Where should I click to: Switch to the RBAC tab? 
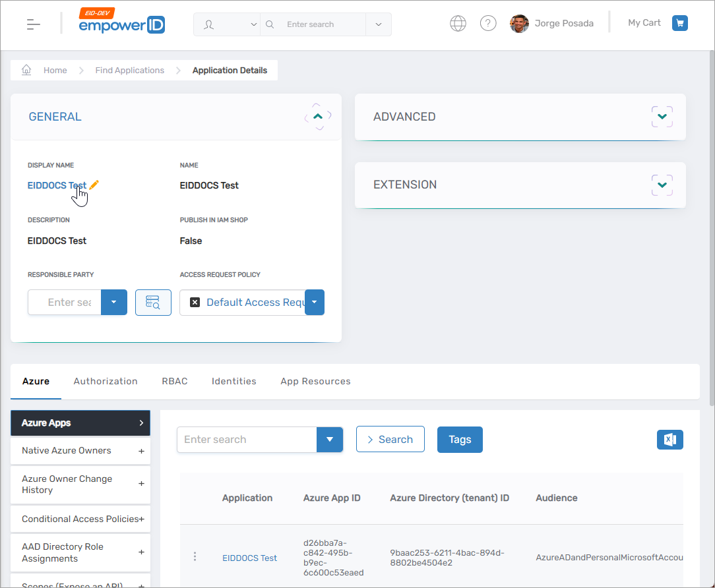coord(175,381)
